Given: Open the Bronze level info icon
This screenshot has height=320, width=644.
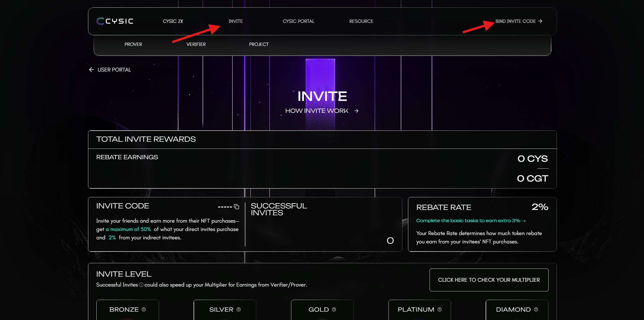Looking at the screenshot, I should pyautogui.click(x=144, y=309).
